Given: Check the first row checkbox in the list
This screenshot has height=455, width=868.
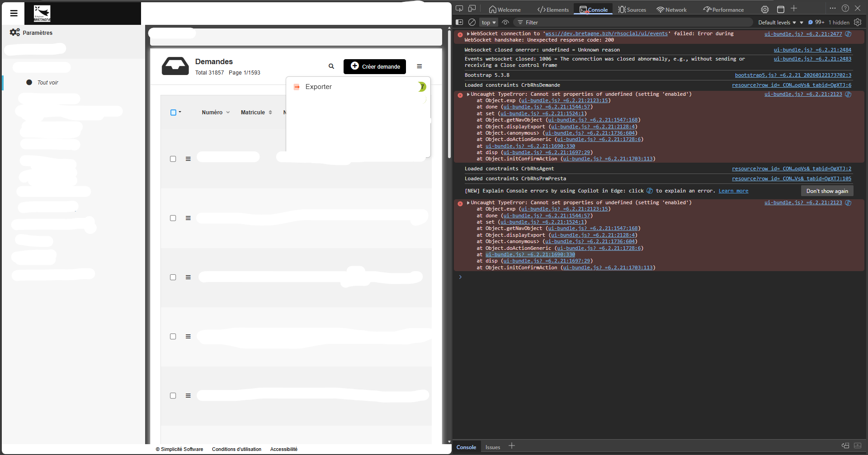Looking at the screenshot, I should pos(173,159).
